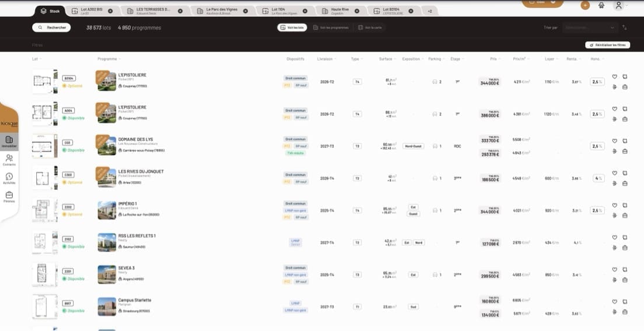The image size is (644, 331).
Task: Click the 4 % honoraires field on LES RIVES row
Action: pos(599,178)
